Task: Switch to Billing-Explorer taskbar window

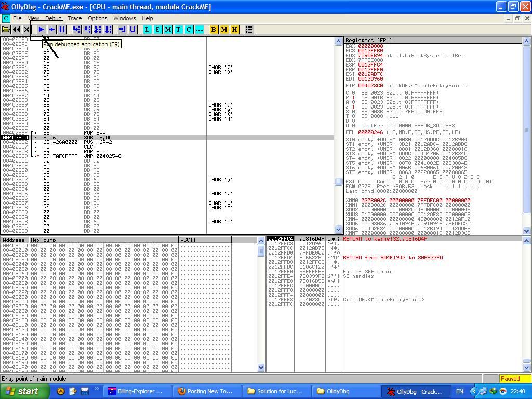Action: [x=137, y=392]
